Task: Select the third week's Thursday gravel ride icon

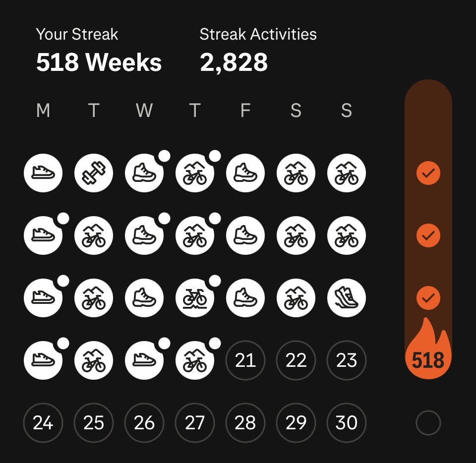Action: [195, 298]
